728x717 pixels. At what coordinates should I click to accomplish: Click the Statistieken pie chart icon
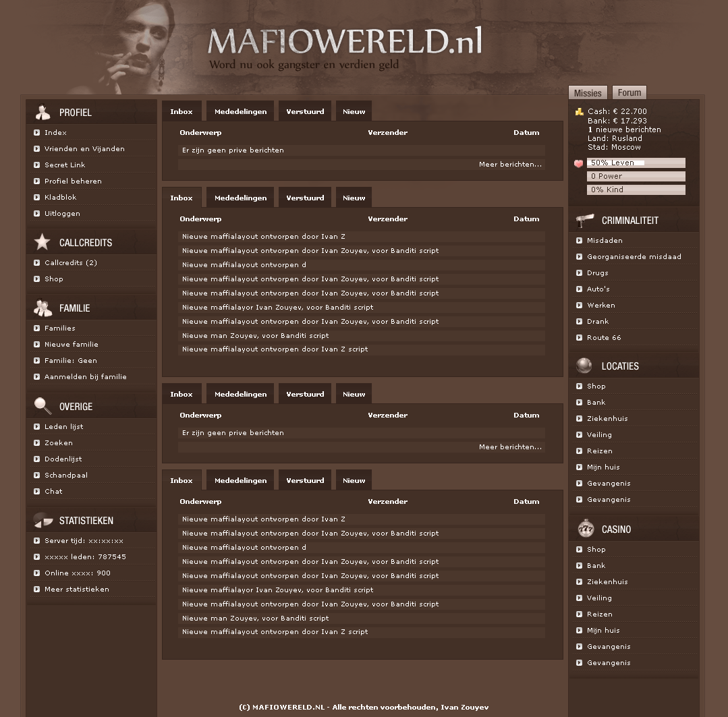coord(43,520)
